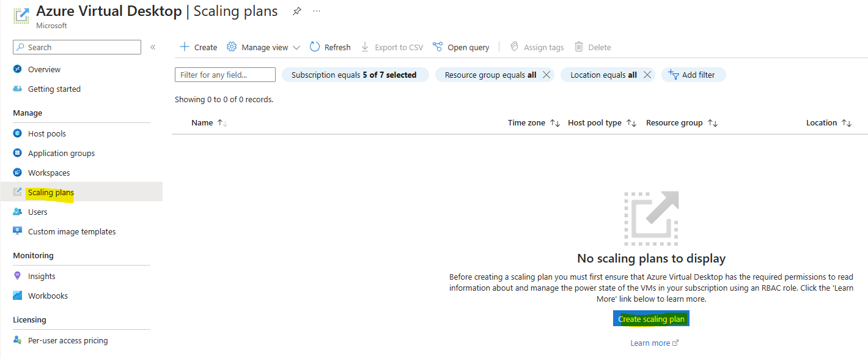Click Assign tags in toolbar
Viewport: 868px width, 358px height.
pos(537,47)
